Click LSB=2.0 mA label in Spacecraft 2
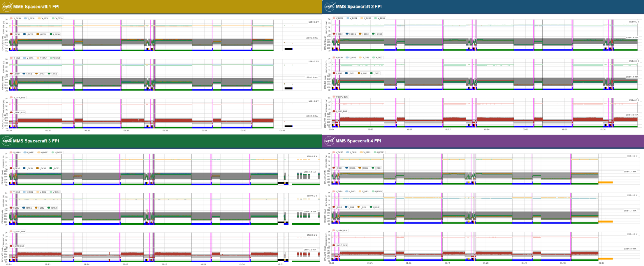The width and height of the screenshot is (644, 266). pyautogui.click(x=632, y=115)
